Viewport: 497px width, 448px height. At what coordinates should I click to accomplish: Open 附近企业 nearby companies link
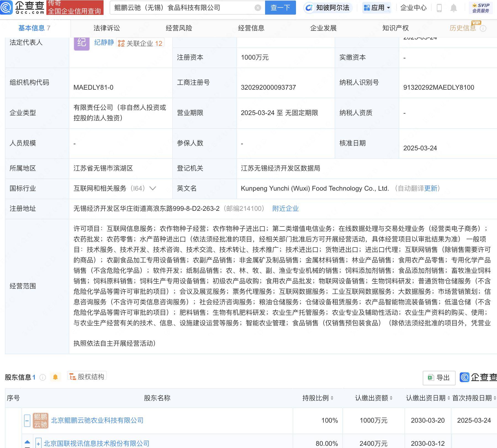point(285,209)
